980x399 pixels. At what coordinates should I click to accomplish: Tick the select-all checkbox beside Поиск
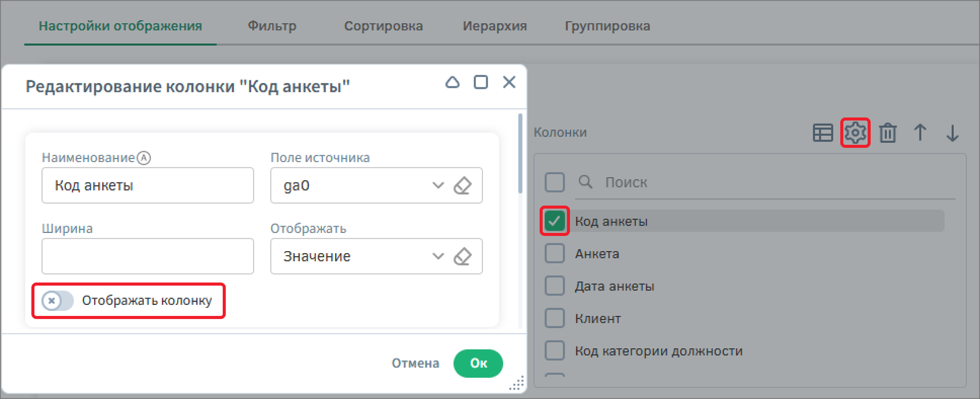[x=555, y=182]
